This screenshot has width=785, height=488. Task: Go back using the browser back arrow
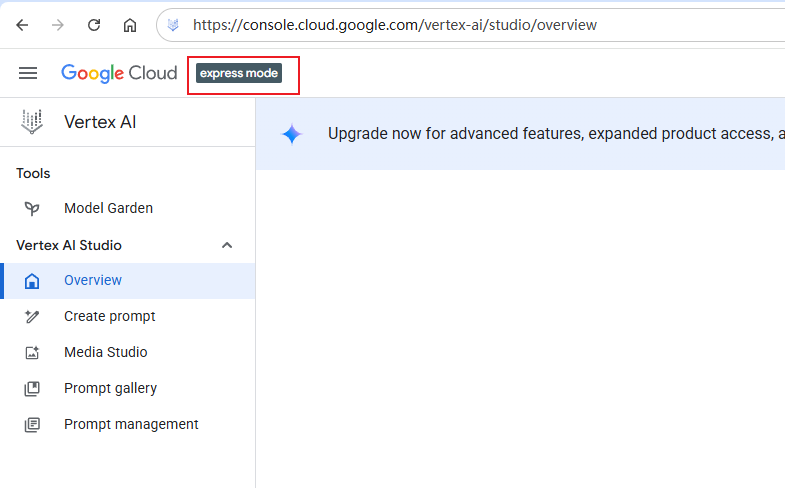pos(22,25)
